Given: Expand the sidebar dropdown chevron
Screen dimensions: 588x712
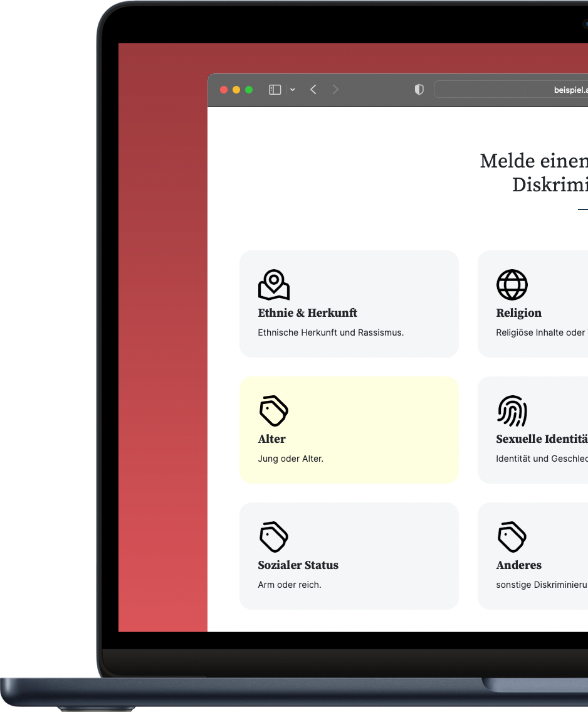Looking at the screenshot, I should [x=293, y=90].
